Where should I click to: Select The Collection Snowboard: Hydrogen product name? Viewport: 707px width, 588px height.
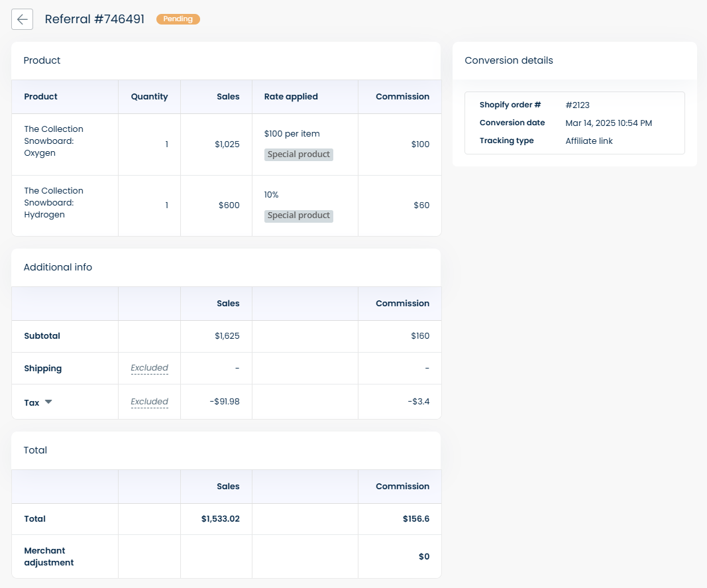54,203
